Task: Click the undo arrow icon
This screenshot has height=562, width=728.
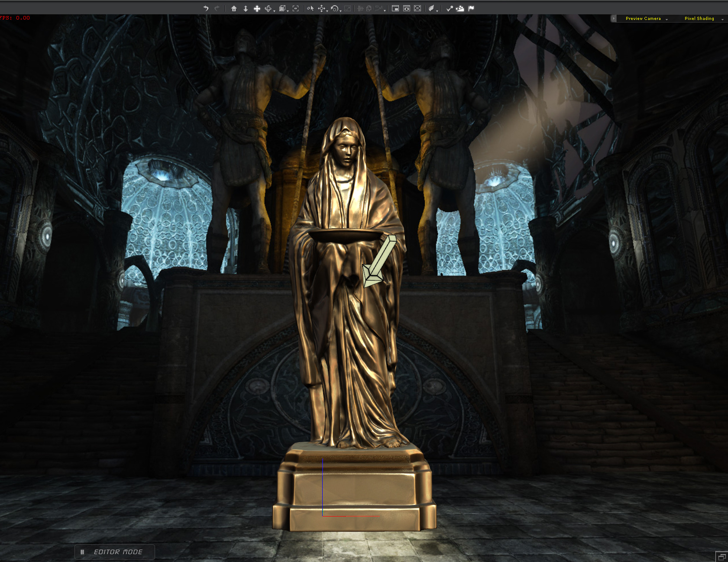Action: (x=206, y=8)
